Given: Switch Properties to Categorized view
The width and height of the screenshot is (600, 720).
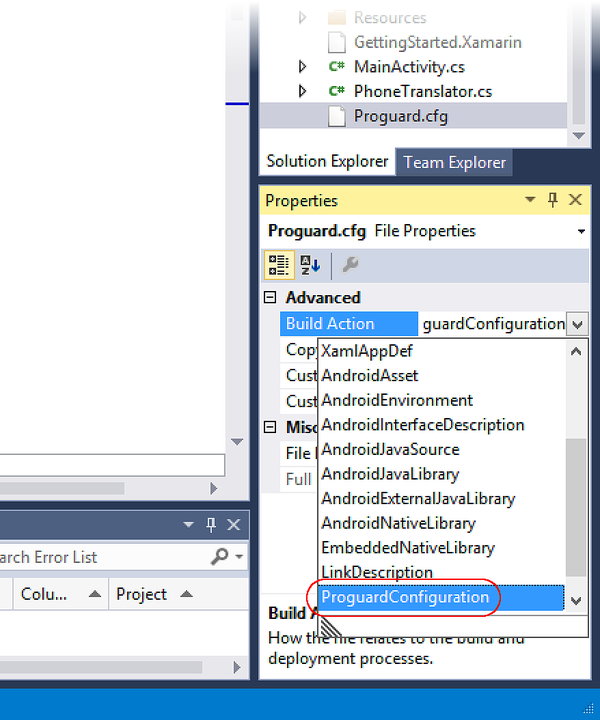Looking at the screenshot, I should (279, 265).
